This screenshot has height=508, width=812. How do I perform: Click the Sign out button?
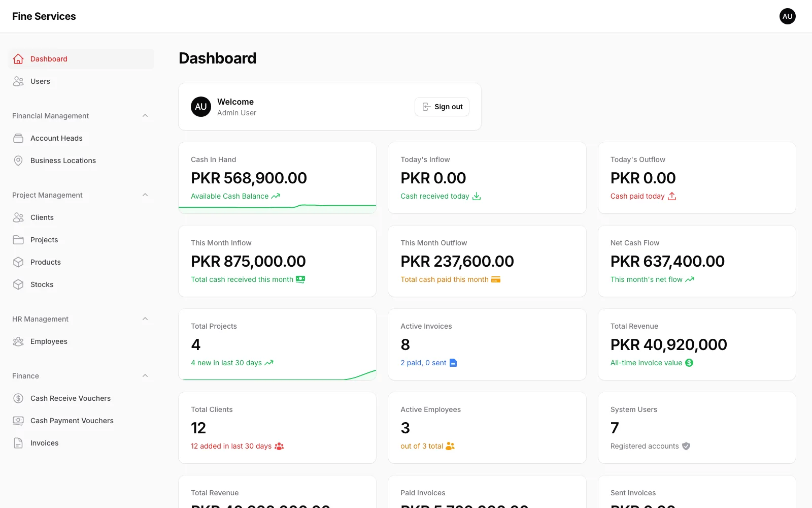click(442, 107)
